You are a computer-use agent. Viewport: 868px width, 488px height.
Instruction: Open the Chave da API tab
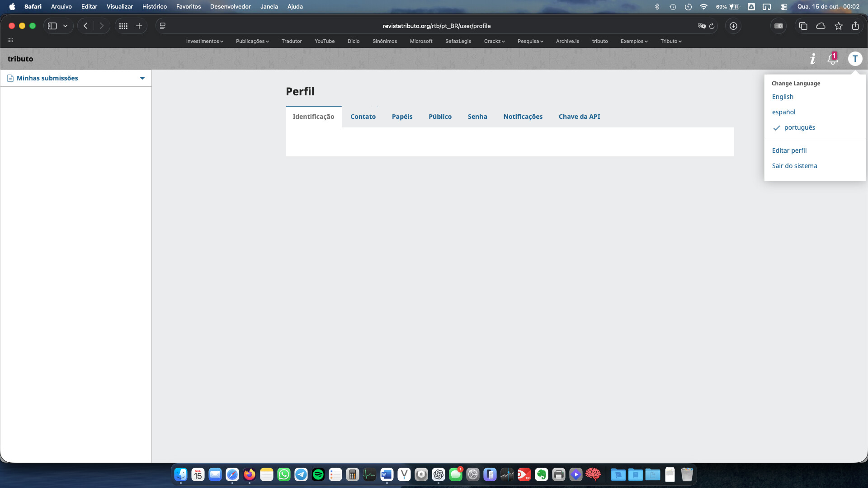(579, 117)
